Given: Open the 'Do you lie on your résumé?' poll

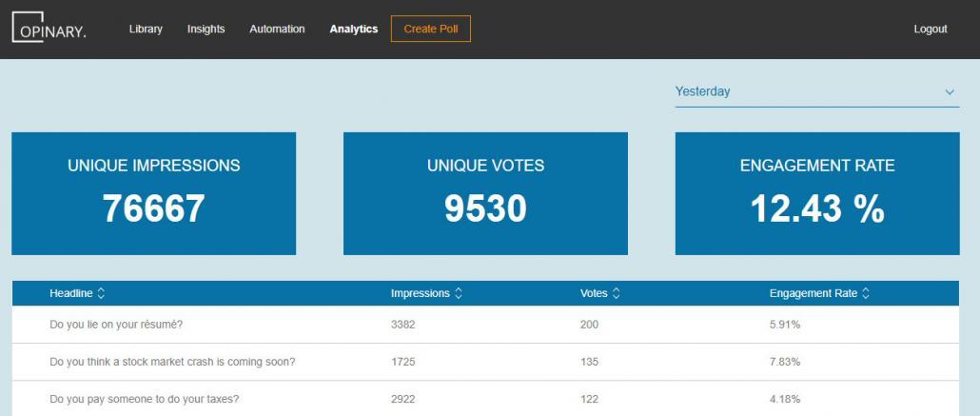Looking at the screenshot, I should pyautogui.click(x=485, y=325).
